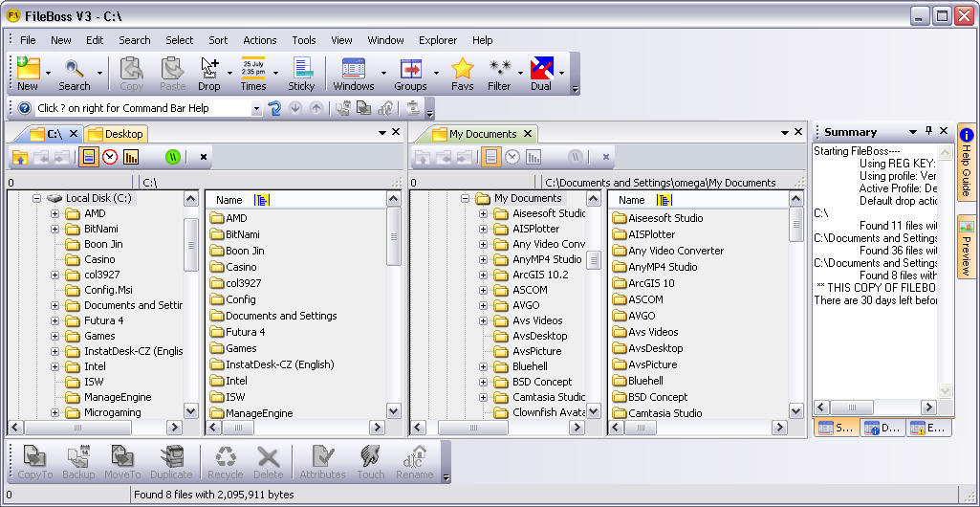
Task: Click the Sticky note toolbar icon
Action: click(x=302, y=68)
